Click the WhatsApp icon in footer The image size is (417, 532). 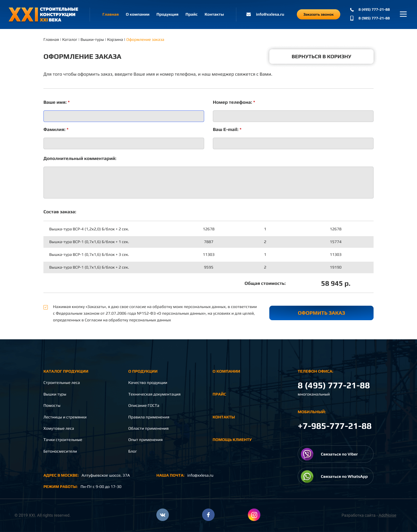point(307,476)
